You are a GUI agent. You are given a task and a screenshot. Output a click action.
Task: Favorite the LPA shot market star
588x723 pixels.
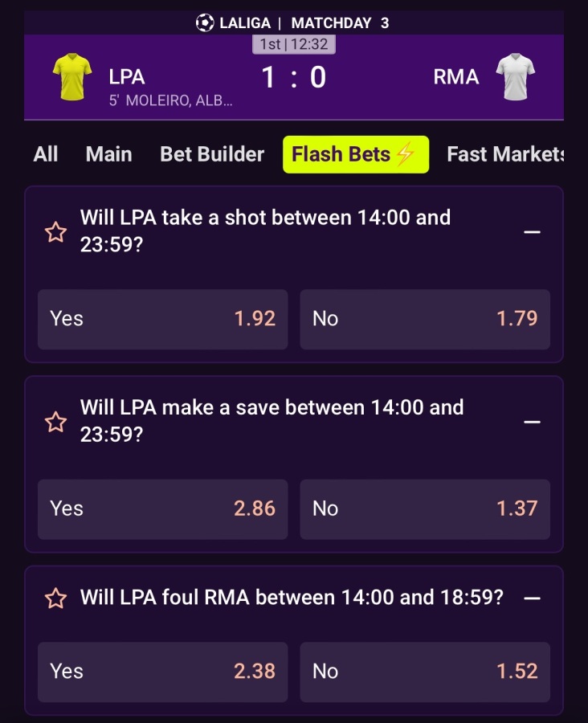[55, 233]
